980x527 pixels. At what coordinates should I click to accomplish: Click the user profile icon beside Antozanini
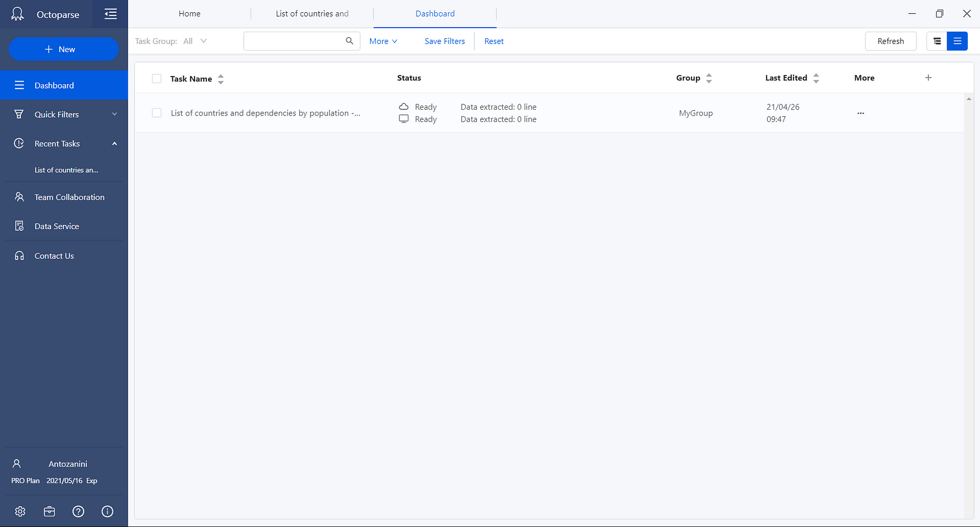[17, 464]
